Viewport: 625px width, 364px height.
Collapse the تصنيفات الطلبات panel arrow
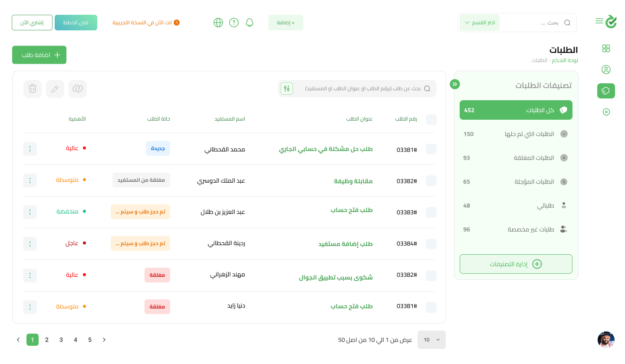click(455, 84)
